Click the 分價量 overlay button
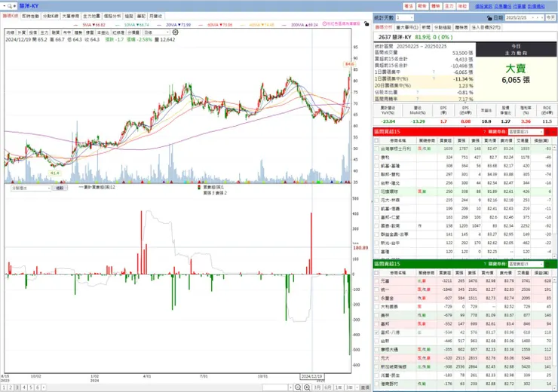 pyautogui.click(x=133, y=32)
